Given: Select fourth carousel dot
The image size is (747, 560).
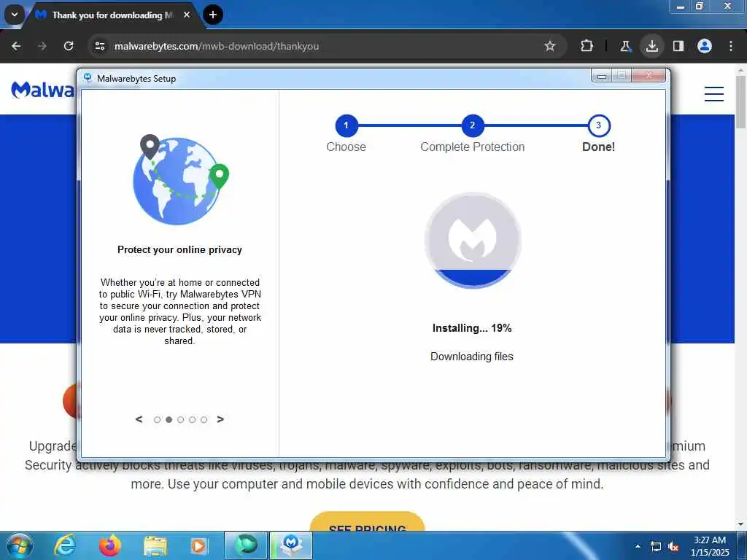Looking at the screenshot, I should 193,419.
